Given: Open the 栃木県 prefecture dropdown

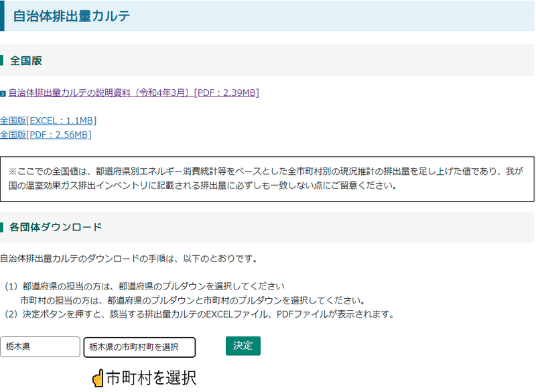Looking at the screenshot, I should coord(40,347).
